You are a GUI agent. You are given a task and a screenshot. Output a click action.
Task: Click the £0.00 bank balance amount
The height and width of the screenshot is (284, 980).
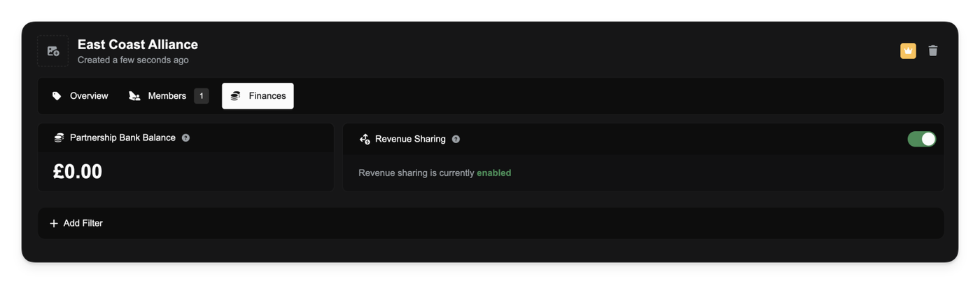pos(78,172)
